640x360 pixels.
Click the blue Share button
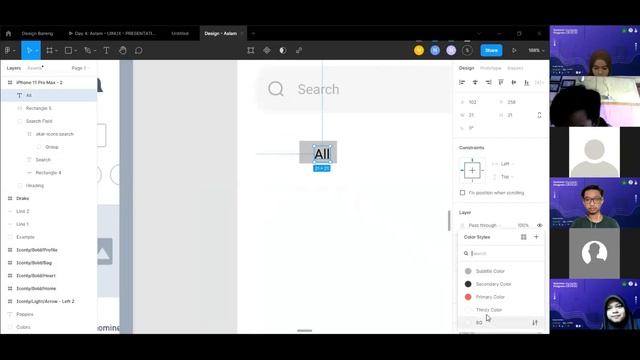(x=491, y=50)
